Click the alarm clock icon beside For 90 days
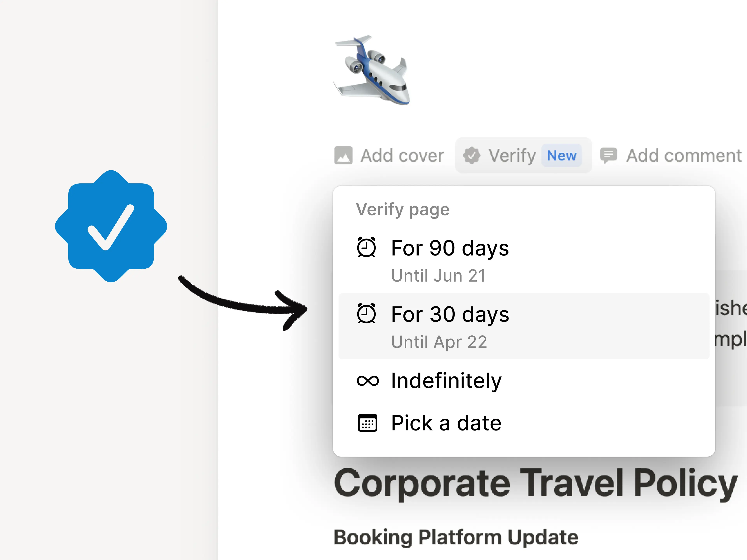Image resolution: width=747 pixels, height=560 pixels. [x=367, y=247]
